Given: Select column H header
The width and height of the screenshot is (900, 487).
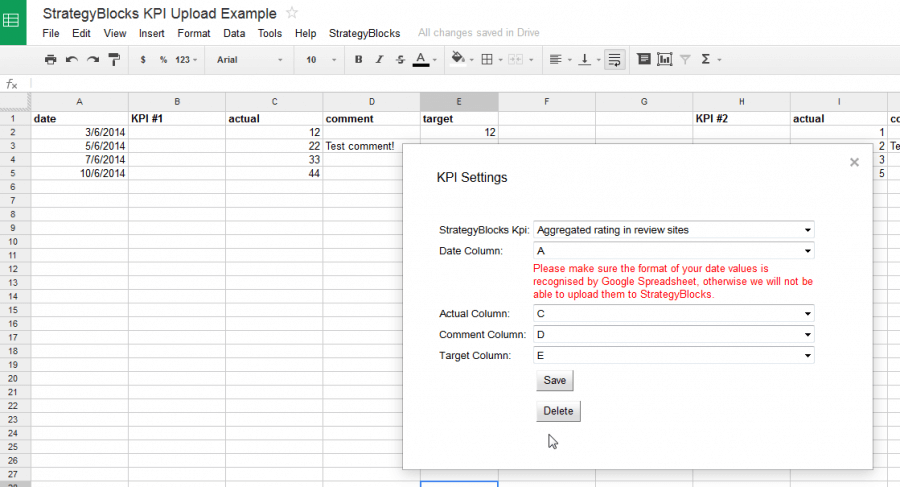Looking at the screenshot, I should coord(742,102).
